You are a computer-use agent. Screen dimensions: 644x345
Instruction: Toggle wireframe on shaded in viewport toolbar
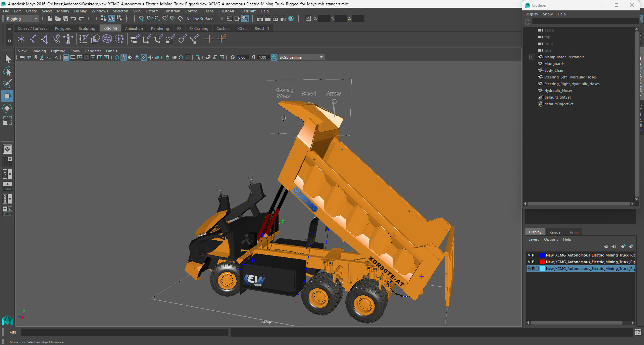click(137, 57)
